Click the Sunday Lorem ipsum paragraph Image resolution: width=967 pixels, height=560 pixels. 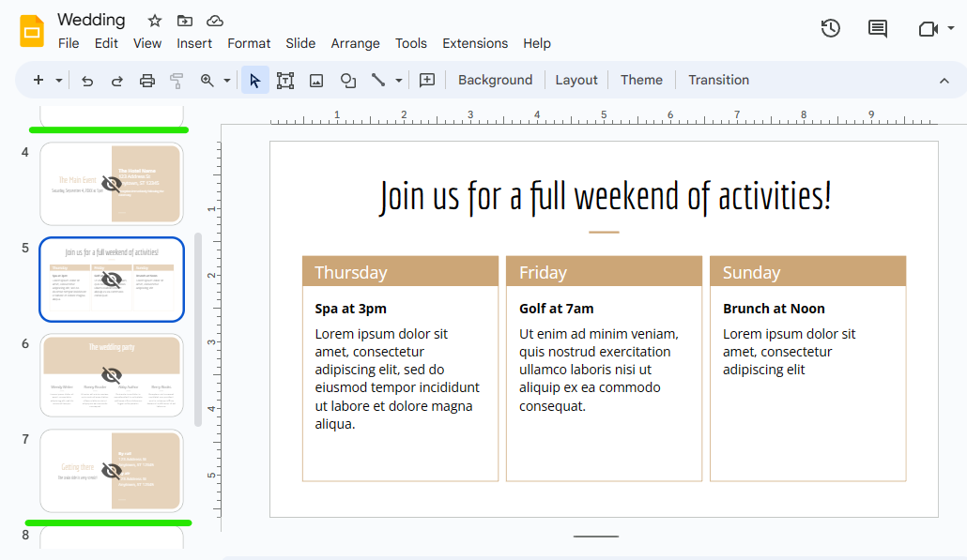click(x=789, y=352)
